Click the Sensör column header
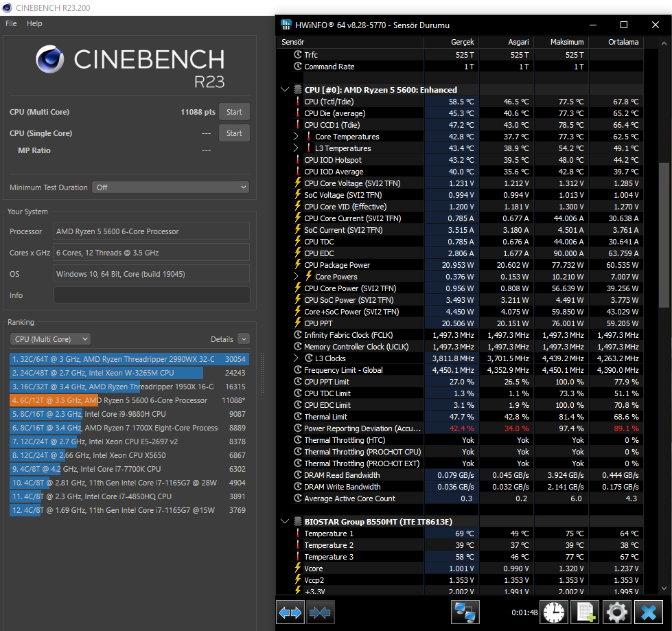This screenshot has width=672, height=631. click(x=350, y=42)
